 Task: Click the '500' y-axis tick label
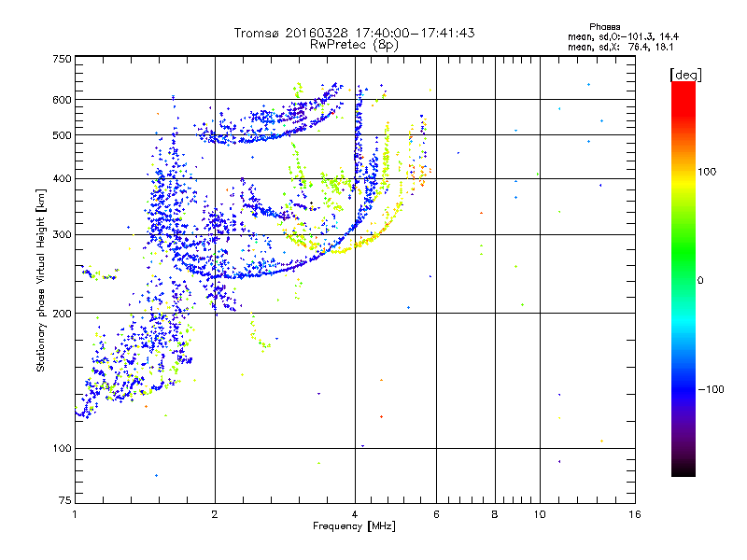(62, 134)
